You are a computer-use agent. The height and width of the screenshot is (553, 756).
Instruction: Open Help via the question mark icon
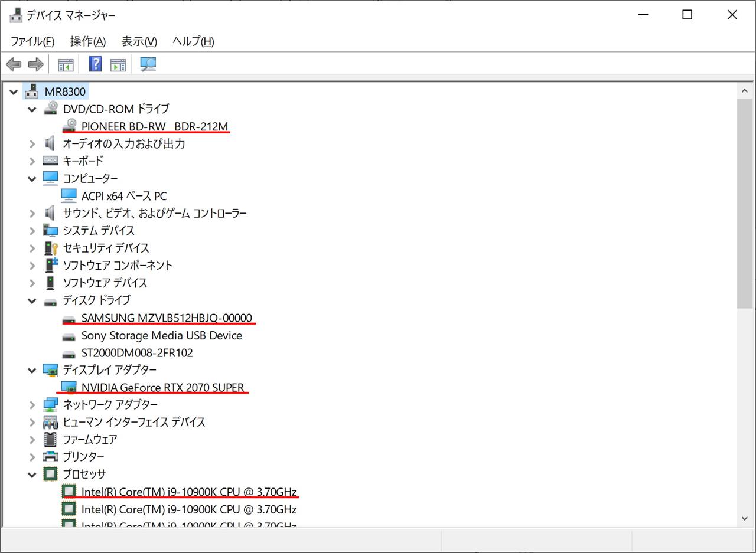pyautogui.click(x=95, y=64)
